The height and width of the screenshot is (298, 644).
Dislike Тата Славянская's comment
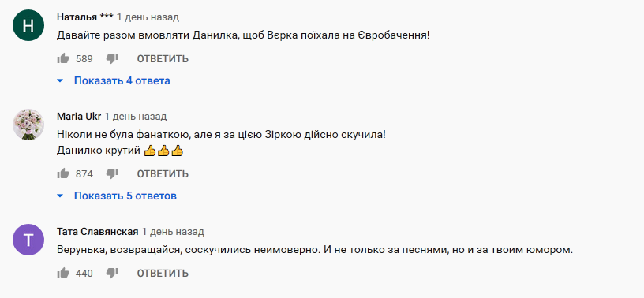pos(112,274)
